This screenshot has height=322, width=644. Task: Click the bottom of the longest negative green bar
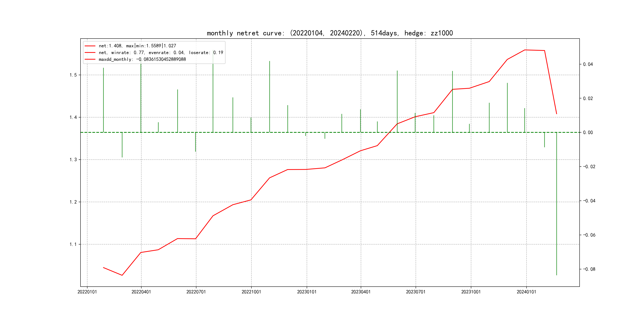coord(557,275)
